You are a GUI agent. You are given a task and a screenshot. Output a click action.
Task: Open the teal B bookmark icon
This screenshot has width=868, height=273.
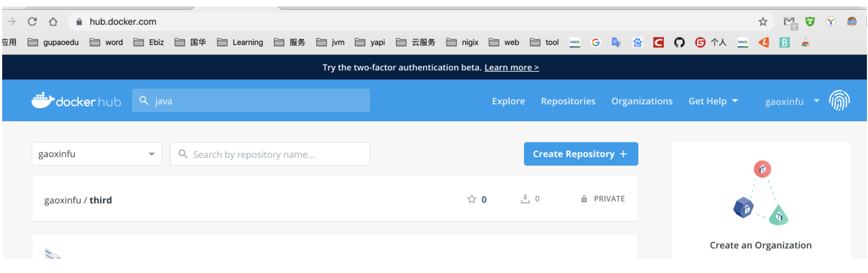click(784, 42)
